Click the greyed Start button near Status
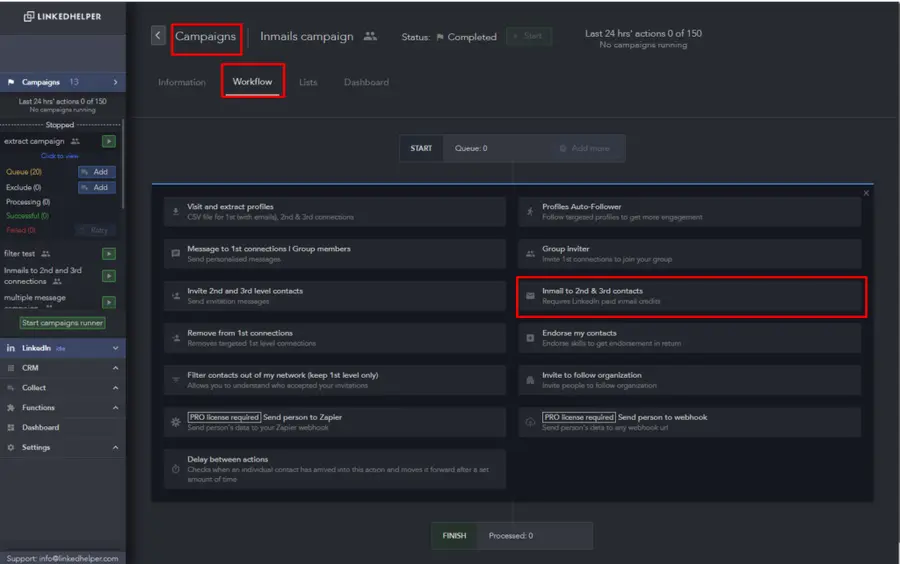The image size is (900, 564). click(529, 36)
